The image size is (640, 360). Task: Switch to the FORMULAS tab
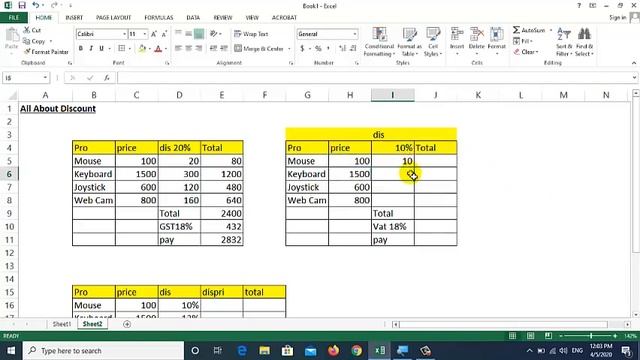point(159,18)
